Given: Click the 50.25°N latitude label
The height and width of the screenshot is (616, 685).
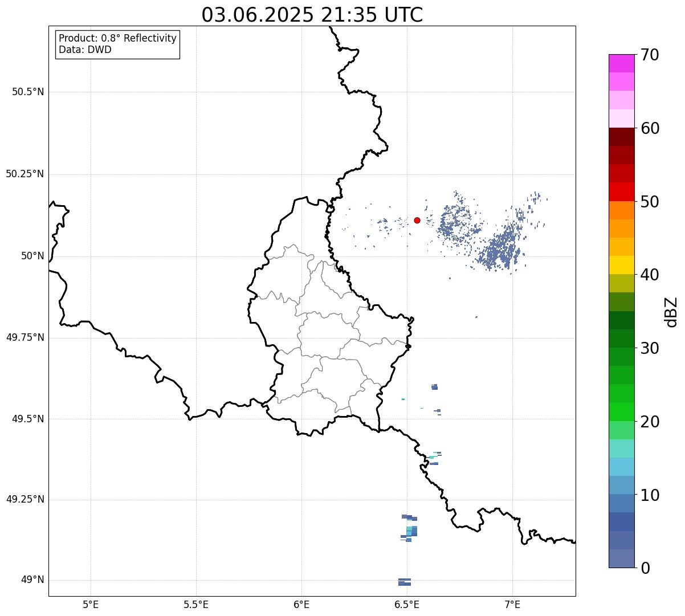Looking at the screenshot, I should (x=25, y=174).
